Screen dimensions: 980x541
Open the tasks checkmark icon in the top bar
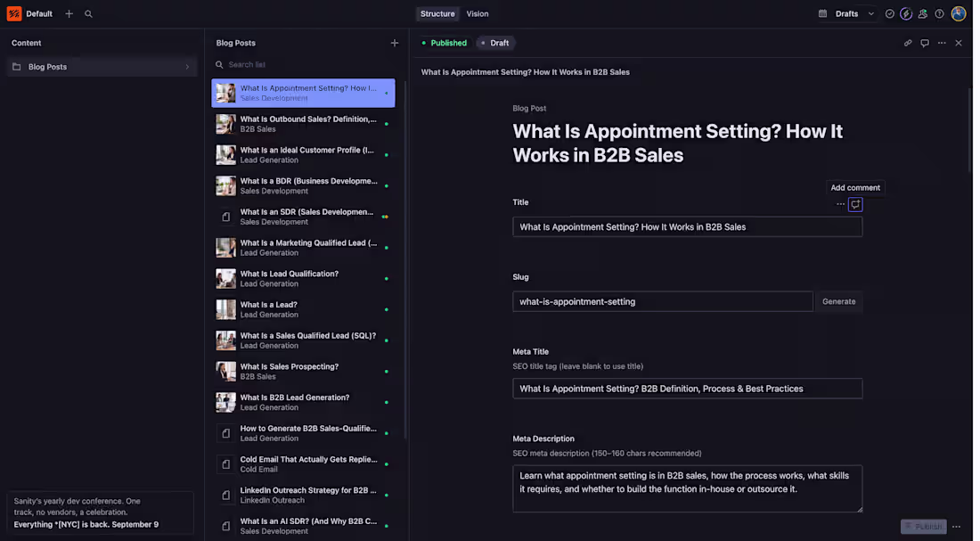[x=889, y=13]
